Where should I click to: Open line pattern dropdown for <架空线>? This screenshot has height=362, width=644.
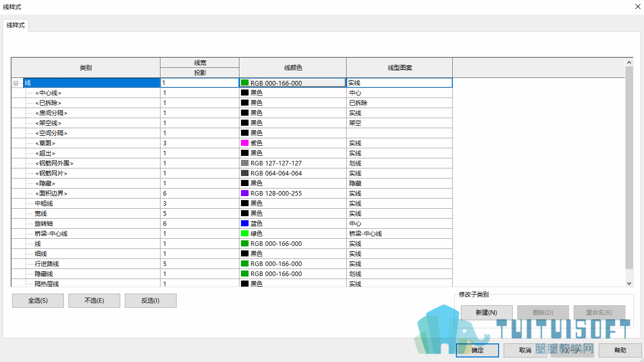point(399,123)
